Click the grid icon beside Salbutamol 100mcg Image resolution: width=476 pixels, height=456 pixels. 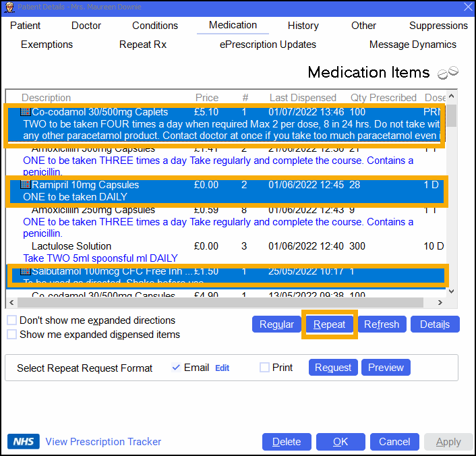tap(26, 271)
